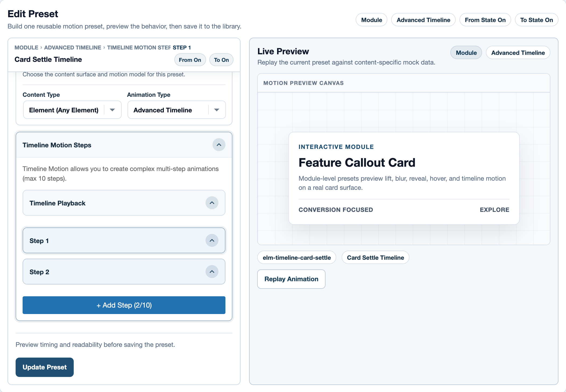Click the Card Settle Timeline preset title

click(48, 59)
